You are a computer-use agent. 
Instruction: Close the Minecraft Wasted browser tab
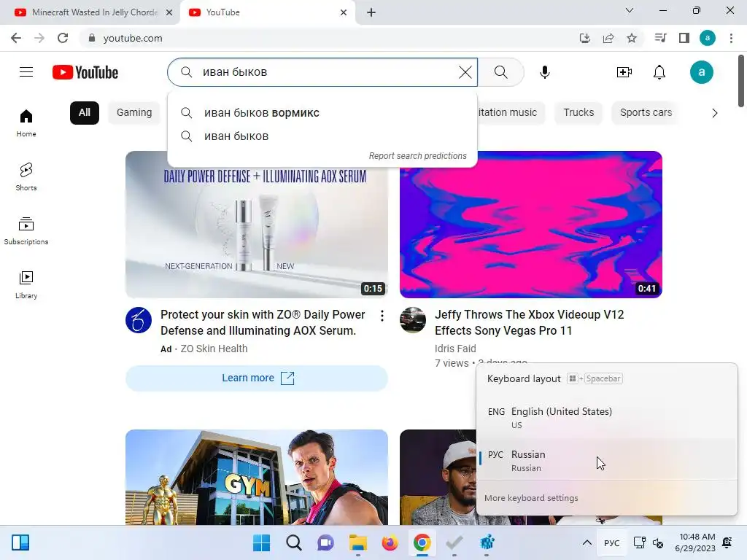click(x=169, y=12)
